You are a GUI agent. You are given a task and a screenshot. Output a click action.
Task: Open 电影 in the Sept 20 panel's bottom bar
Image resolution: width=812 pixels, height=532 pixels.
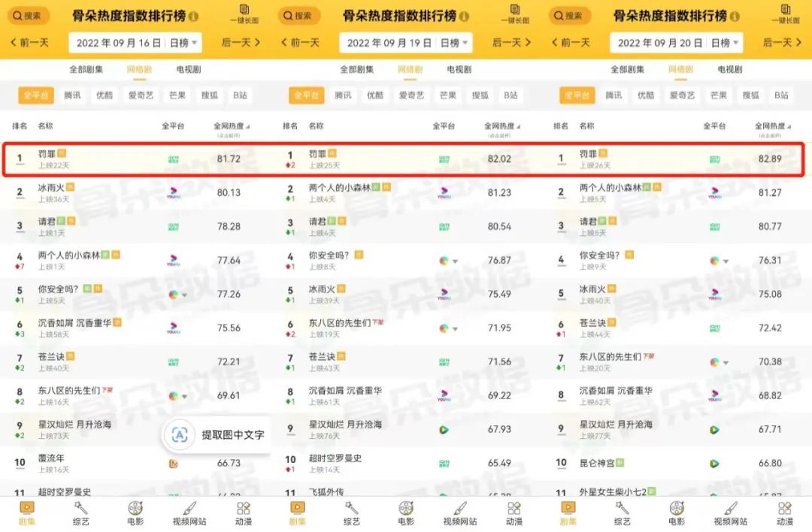677,513
